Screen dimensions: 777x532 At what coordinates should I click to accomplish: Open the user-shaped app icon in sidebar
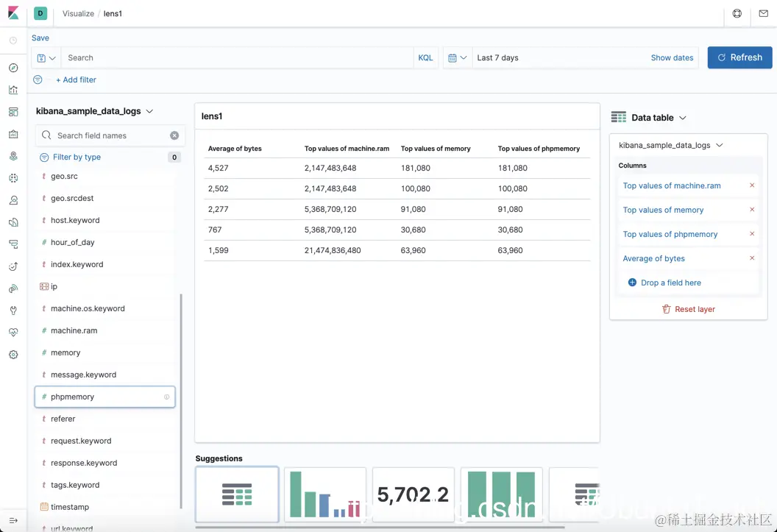13,200
